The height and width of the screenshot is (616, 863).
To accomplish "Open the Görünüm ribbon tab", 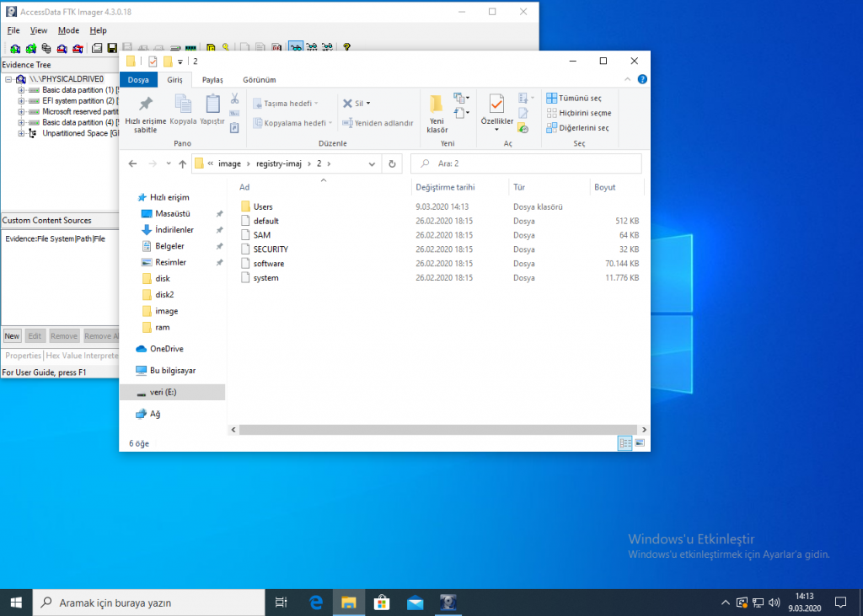I will pos(260,80).
